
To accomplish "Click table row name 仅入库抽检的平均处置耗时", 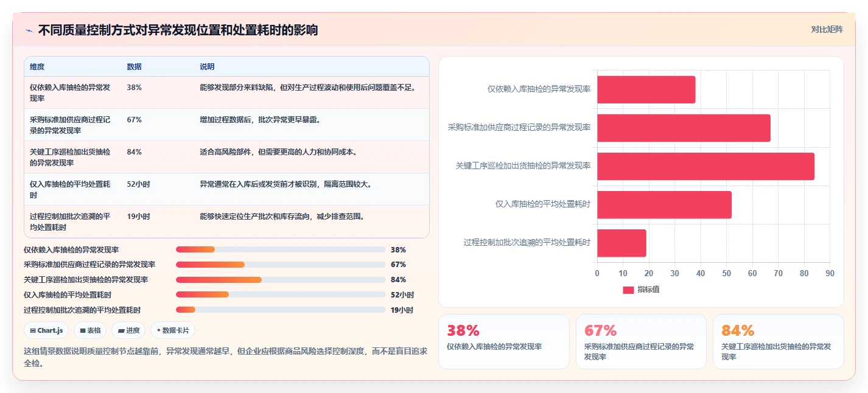I will tap(70, 189).
